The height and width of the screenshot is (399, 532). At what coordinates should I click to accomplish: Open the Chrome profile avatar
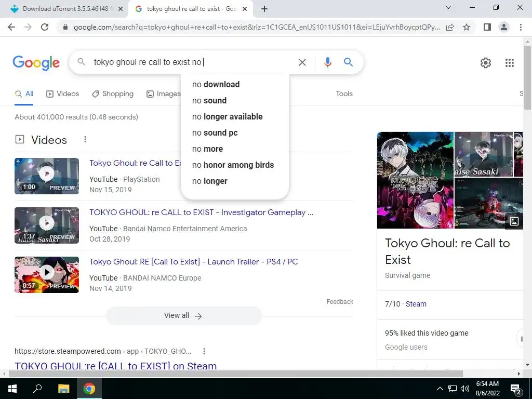504,27
